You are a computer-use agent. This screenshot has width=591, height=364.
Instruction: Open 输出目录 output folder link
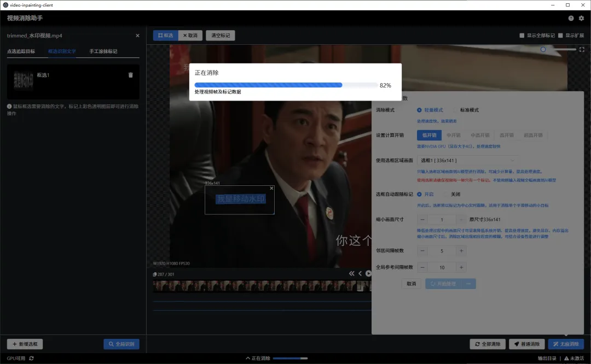pos(547,359)
